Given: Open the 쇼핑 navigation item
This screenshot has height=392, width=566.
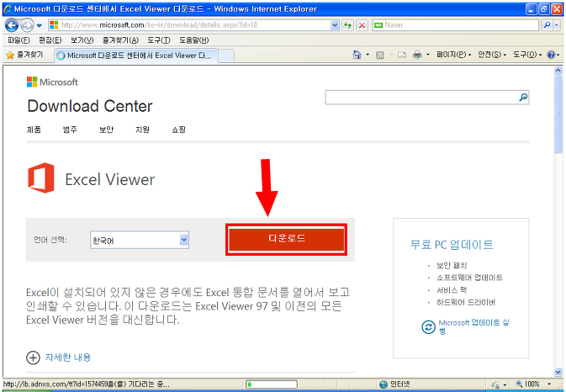Looking at the screenshot, I should point(178,130).
